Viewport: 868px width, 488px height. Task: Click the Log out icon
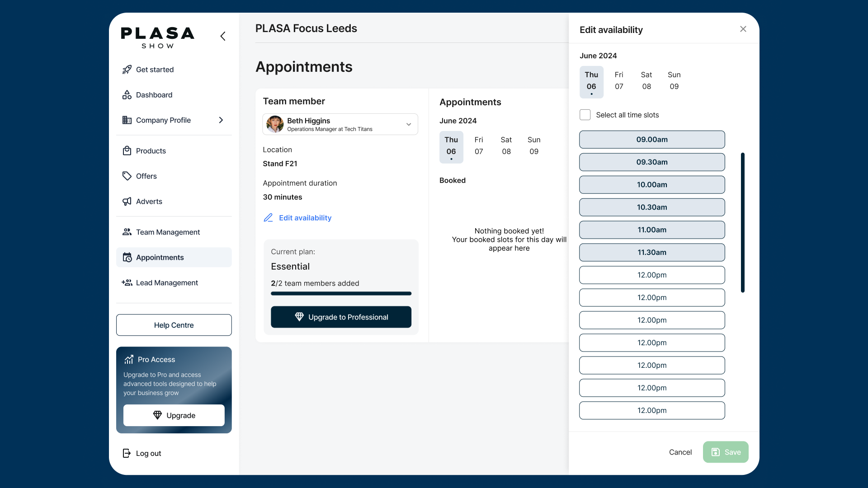click(127, 453)
